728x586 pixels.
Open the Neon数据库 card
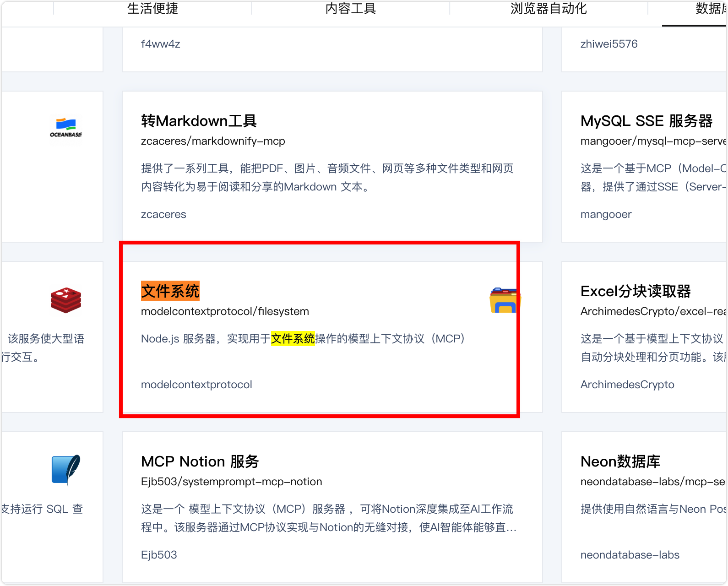[x=620, y=461]
